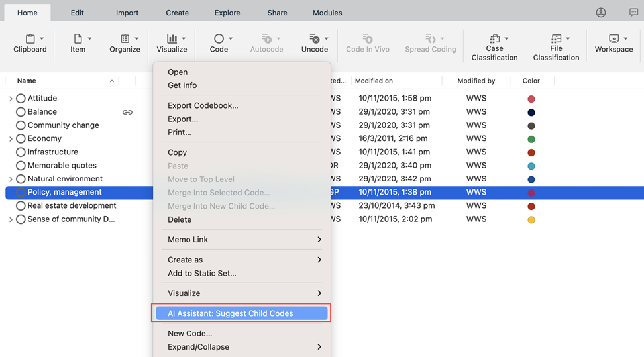The height and width of the screenshot is (357, 644).
Task: Click the Autocode ribbon icon
Action: 267,39
